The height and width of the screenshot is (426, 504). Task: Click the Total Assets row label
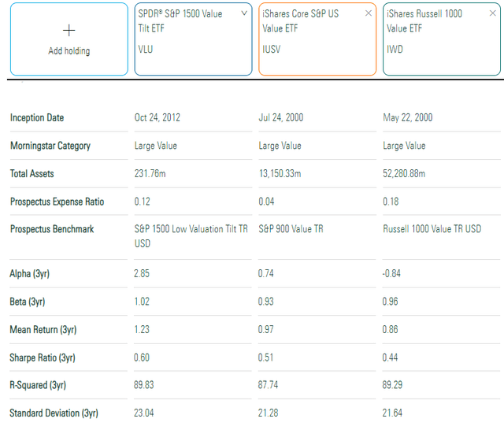pyautogui.click(x=31, y=173)
